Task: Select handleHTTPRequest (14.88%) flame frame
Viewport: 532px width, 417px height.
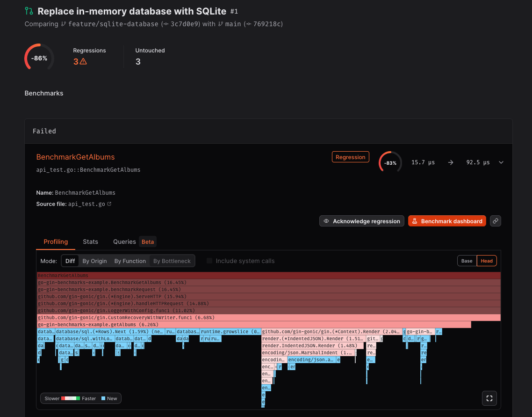Action: 269,304
